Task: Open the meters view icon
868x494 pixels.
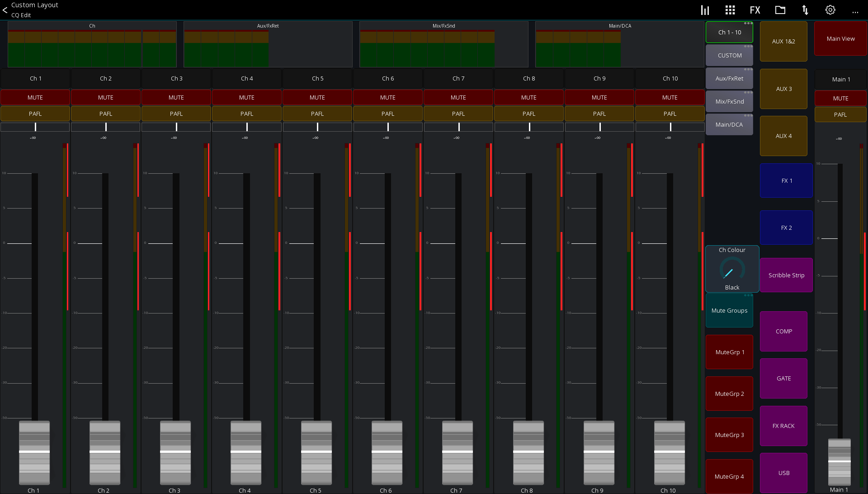Action: tap(705, 9)
